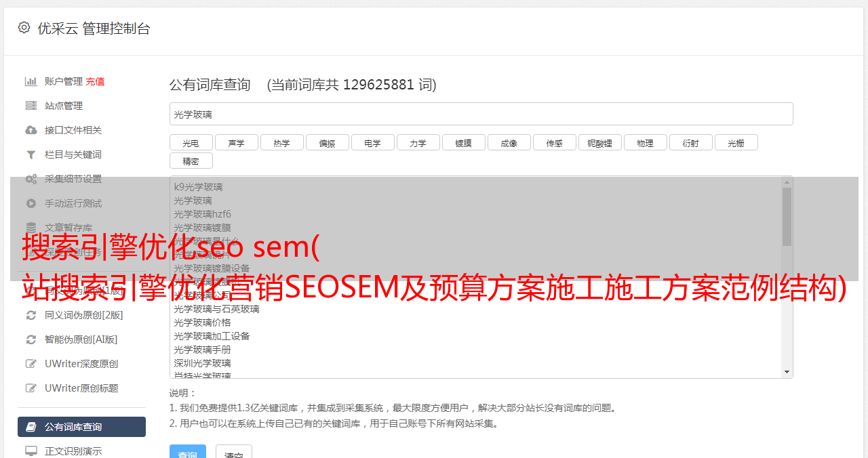Select the 光电 keyword tag

click(x=191, y=142)
